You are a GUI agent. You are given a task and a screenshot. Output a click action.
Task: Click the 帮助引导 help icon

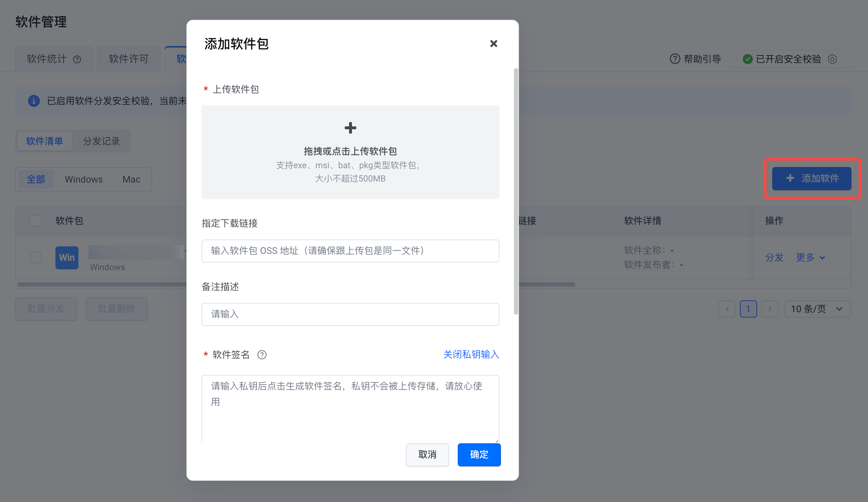coord(674,59)
